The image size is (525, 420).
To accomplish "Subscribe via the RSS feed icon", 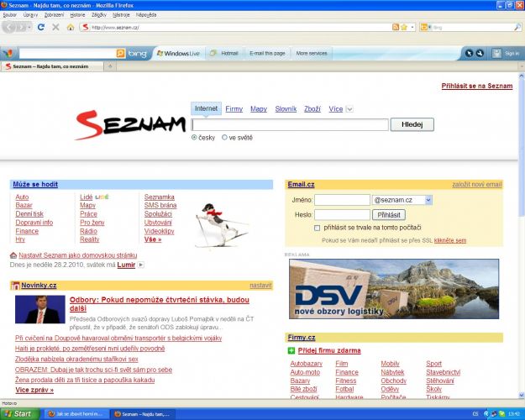I will pos(396,27).
